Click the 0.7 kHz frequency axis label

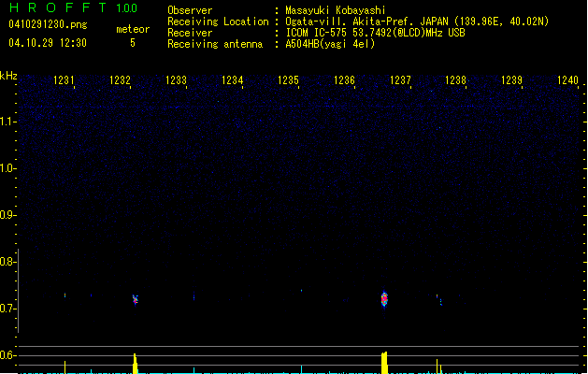[7, 309]
